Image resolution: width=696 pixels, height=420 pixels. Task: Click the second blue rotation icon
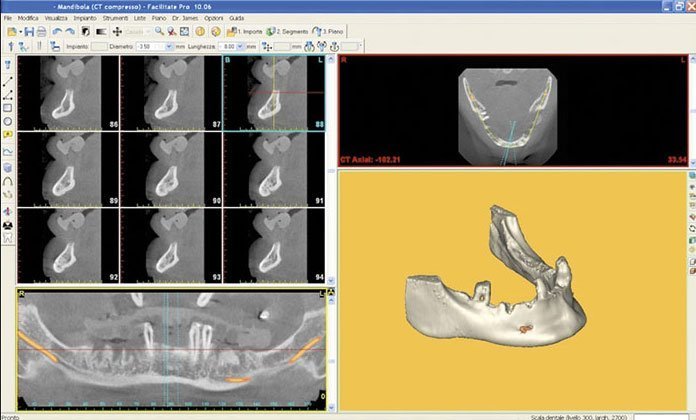[x=322, y=46]
